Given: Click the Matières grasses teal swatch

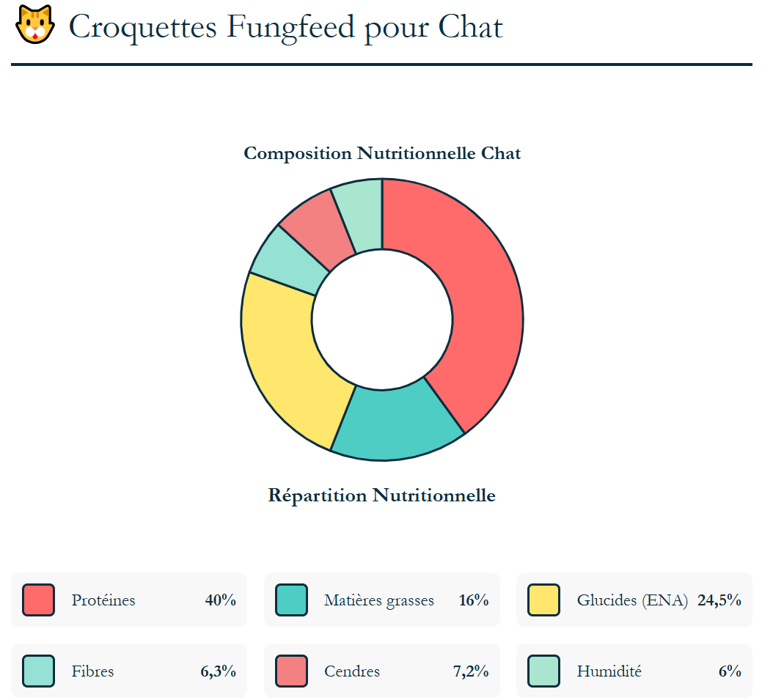Looking at the screenshot, I should click(291, 600).
